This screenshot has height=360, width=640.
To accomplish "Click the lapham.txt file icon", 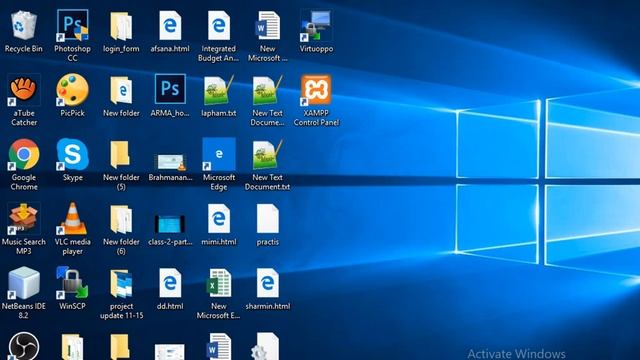I will (x=219, y=90).
